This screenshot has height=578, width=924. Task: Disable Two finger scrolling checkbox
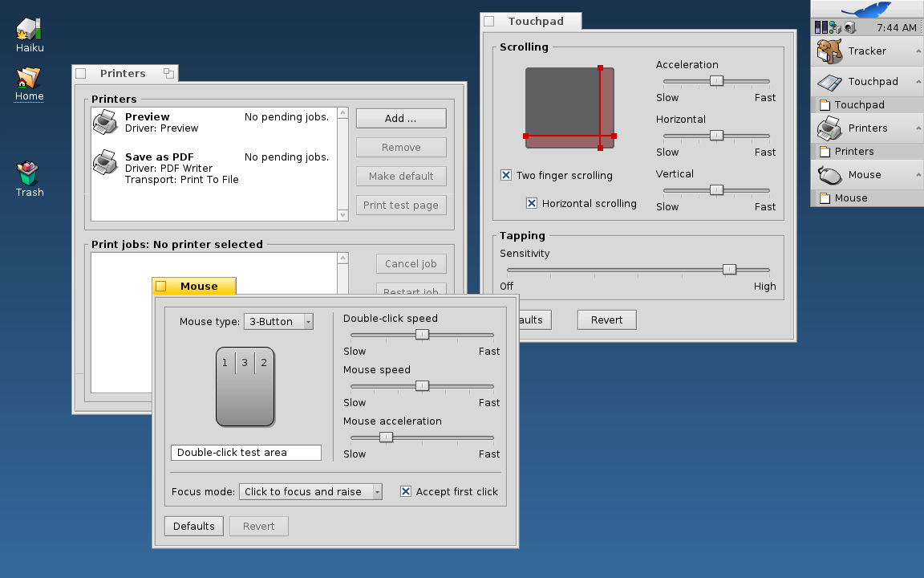pos(506,175)
